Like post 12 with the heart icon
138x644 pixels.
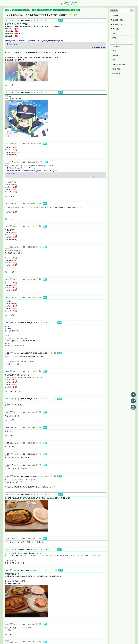[x=37, y=371]
